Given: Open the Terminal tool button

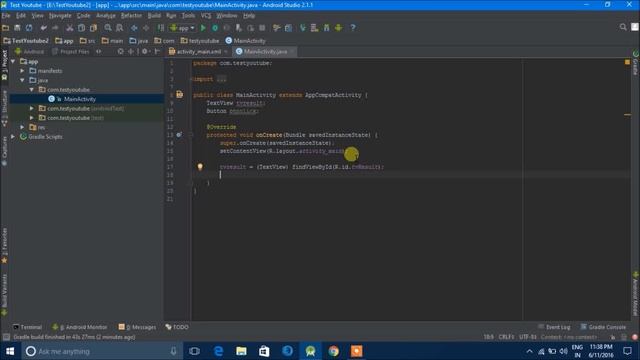Looking at the screenshot, I should click(x=27, y=327).
